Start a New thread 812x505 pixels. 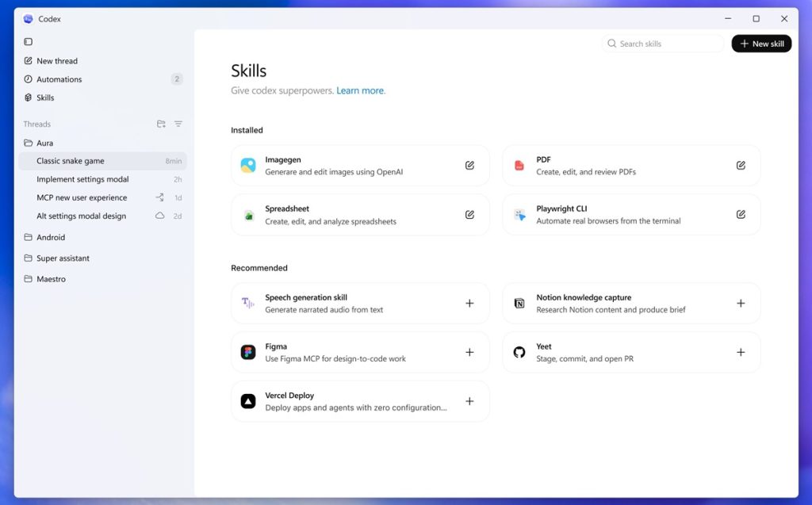[56, 61]
